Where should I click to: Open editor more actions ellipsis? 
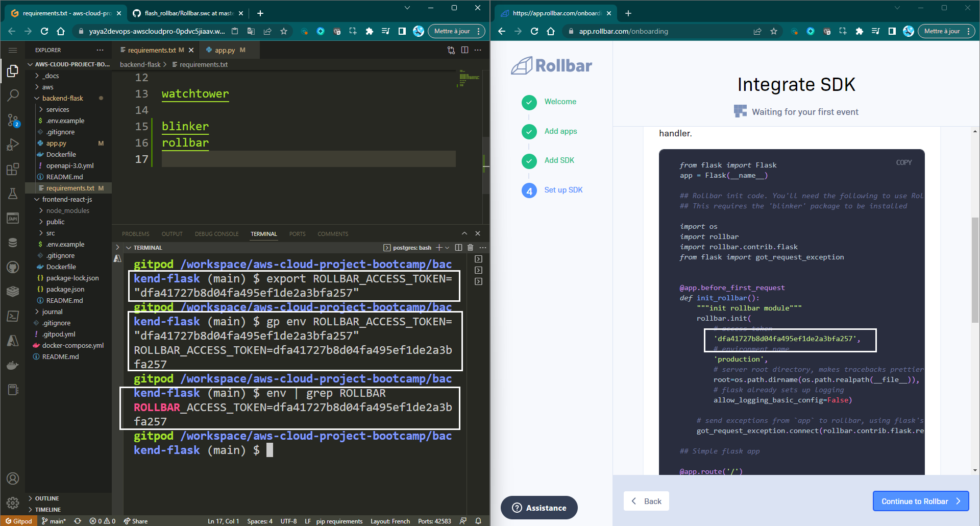tap(478, 50)
